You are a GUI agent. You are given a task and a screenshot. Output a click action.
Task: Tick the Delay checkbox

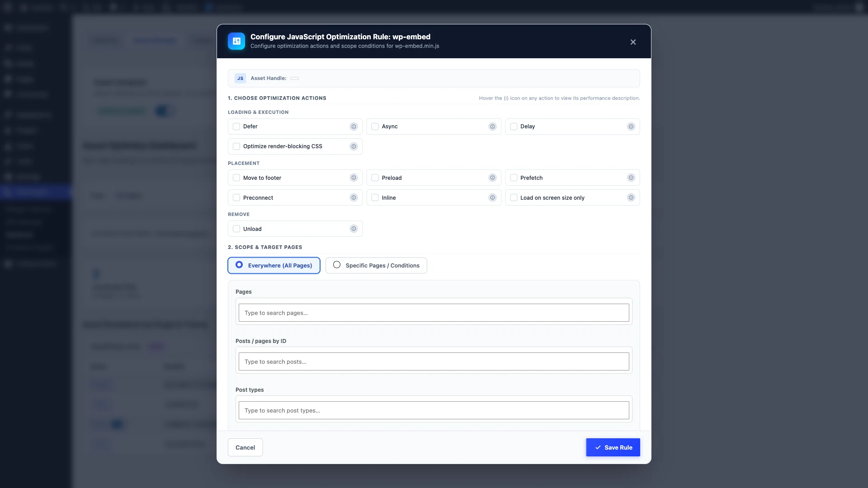click(514, 127)
